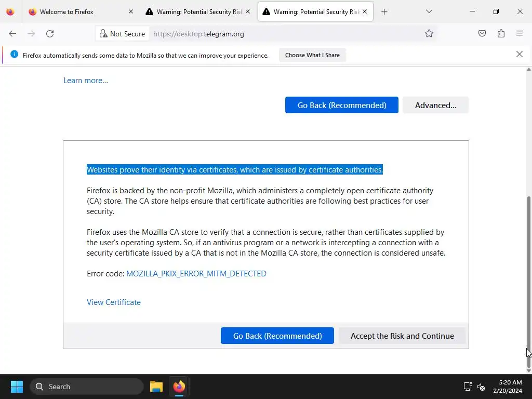Close the first Warning tab

pos(248,11)
